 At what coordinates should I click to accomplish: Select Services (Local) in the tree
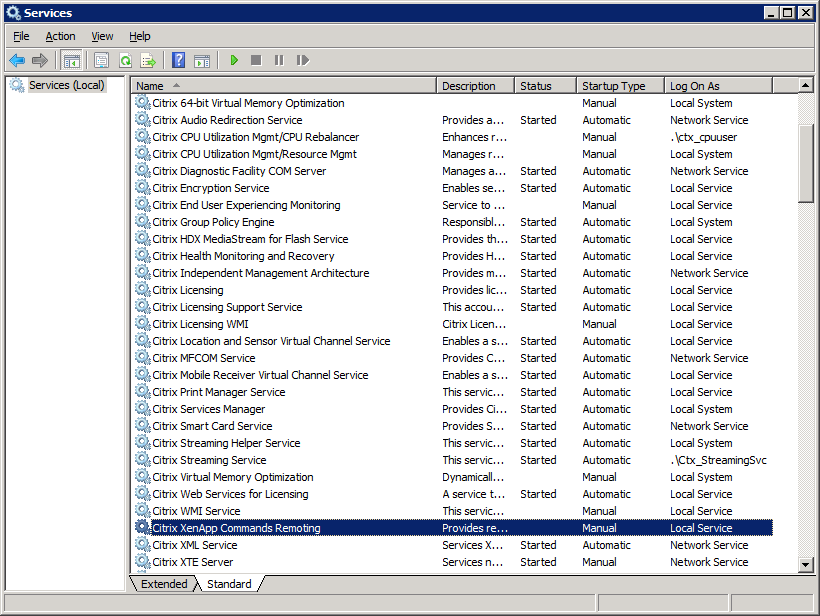coord(66,85)
